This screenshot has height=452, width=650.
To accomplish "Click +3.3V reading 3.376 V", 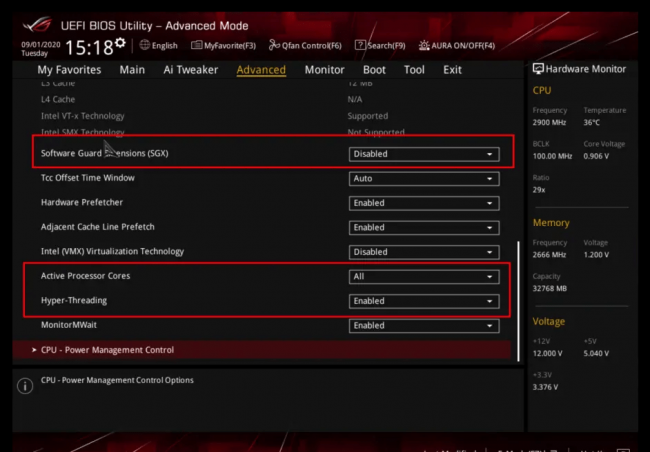I will [x=545, y=387].
